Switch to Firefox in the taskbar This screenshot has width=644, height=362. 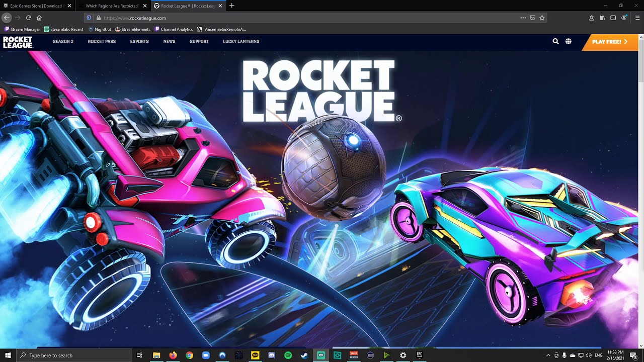click(173, 355)
